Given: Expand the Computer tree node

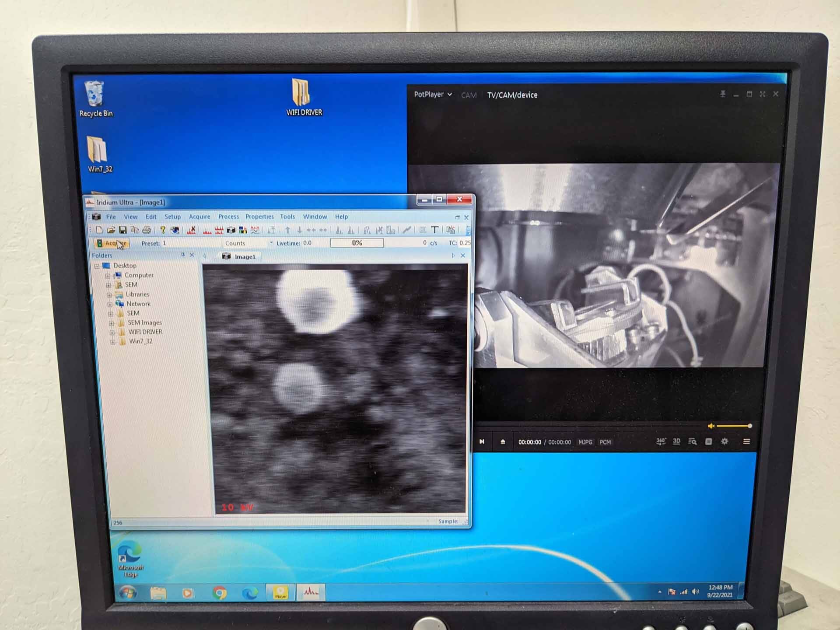Looking at the screenshot, I should (108, 276).
